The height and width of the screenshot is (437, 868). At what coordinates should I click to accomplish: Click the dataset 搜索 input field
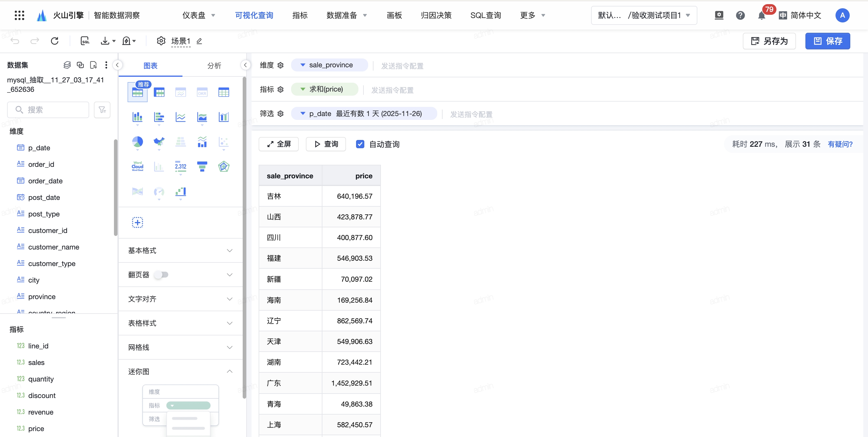[x=48, y=110]
